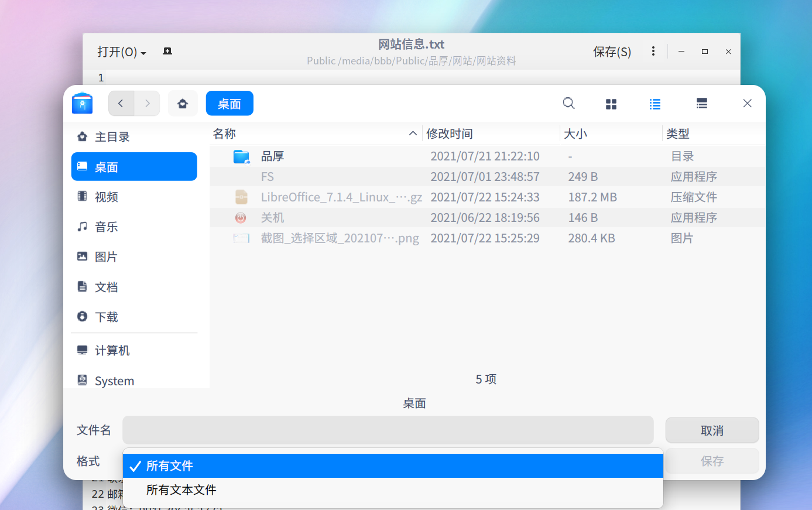Screen dimensions: 812x510
Task: Open the 打开(O) dropdown in text editor
Action: 121,52
